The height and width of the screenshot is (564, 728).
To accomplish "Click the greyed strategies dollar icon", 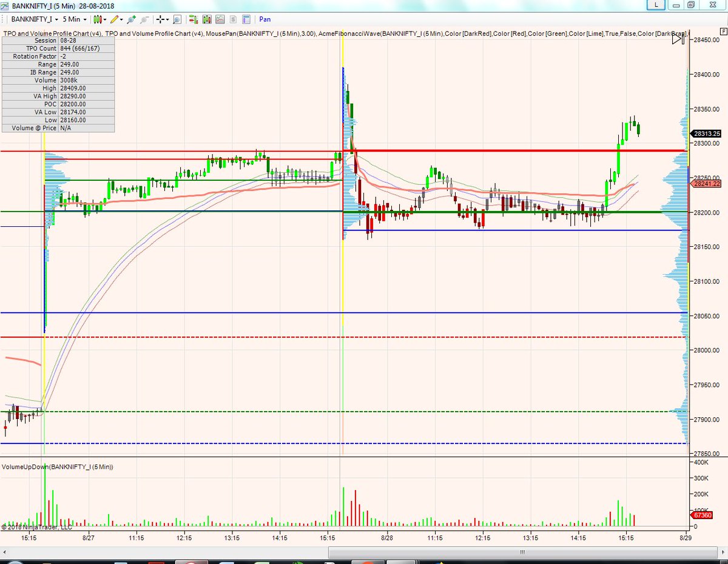I will pos(232,19).
